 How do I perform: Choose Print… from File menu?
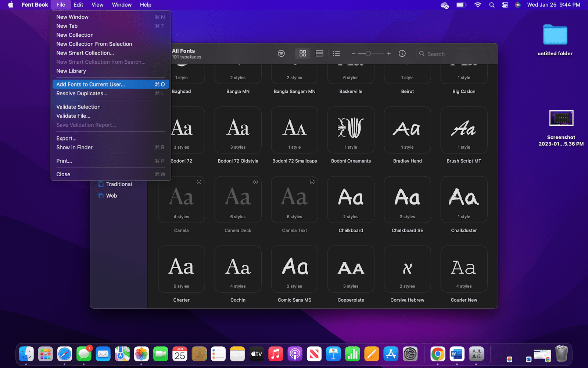(x=111, y=161)
